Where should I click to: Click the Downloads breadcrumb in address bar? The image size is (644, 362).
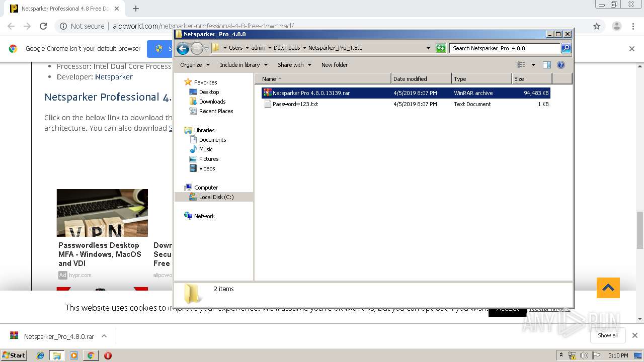[287, 48]
